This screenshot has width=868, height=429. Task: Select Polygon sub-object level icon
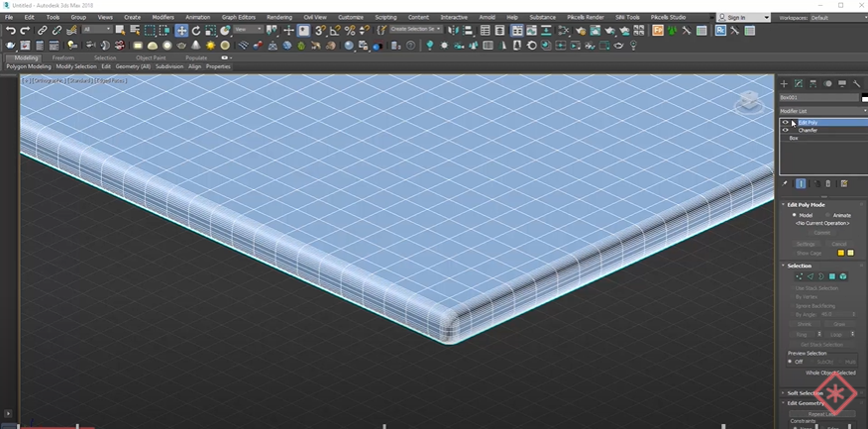click(x=832, y=276)
